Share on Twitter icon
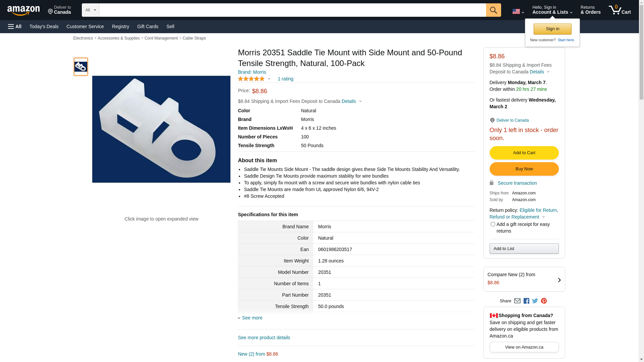Screen dimensions: 644x362 [535, 301]
